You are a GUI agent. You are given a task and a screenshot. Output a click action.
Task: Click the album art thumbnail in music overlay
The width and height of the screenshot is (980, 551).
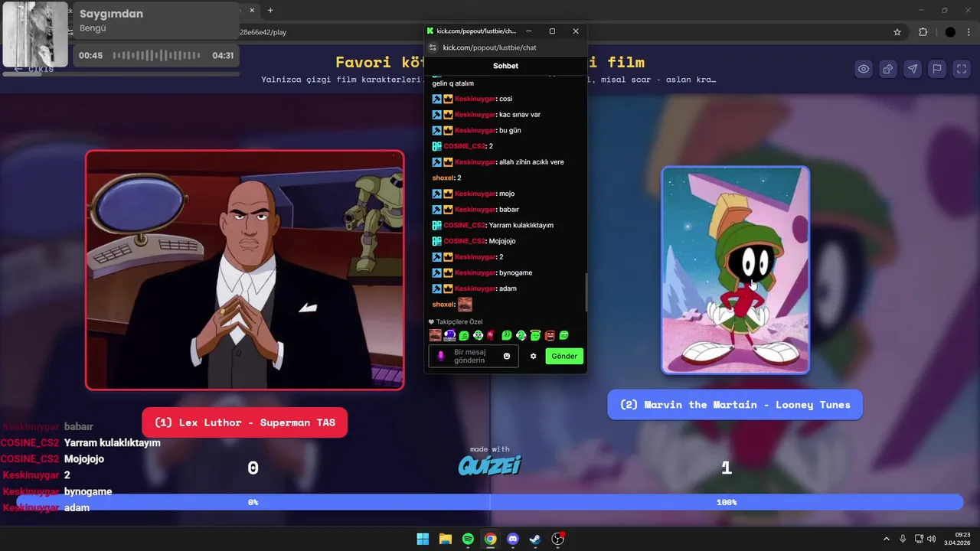35,34
